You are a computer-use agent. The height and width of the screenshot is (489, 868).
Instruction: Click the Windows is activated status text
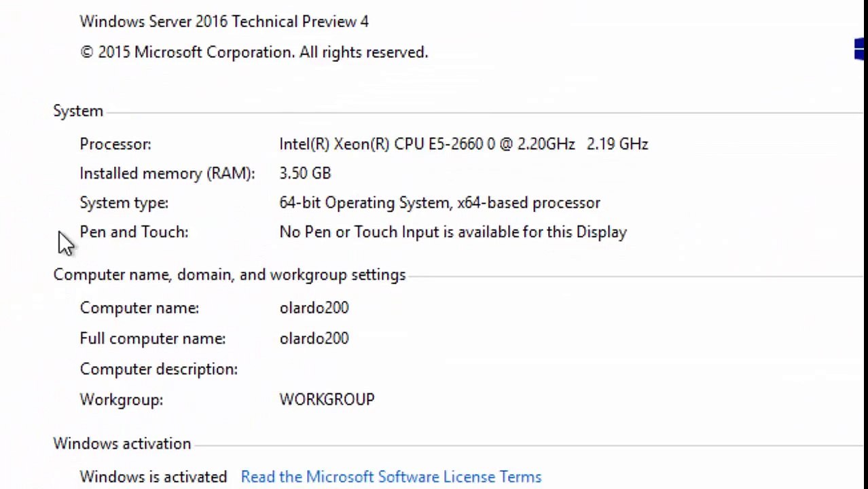coord(153,477)
